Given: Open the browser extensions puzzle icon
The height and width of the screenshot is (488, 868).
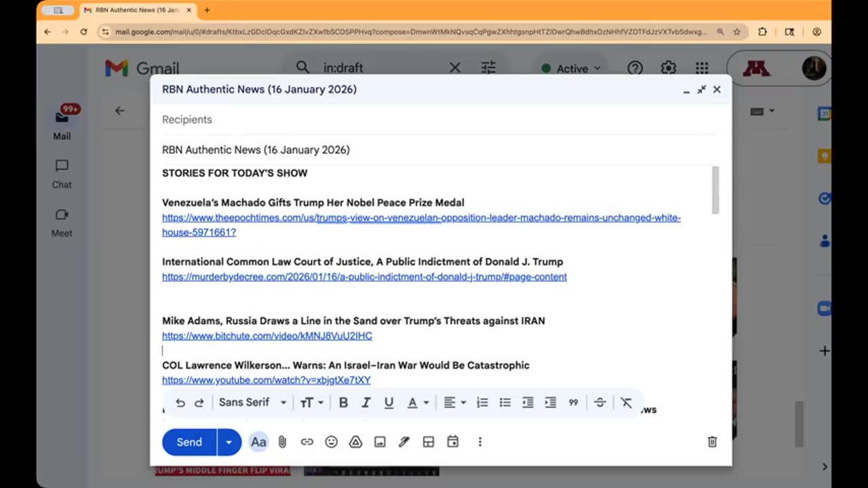Looking at the screenshot, I should 762,32.
